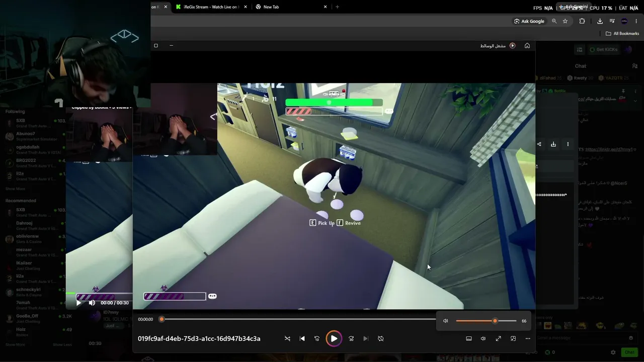
Task: Open media controls in browser toolbar
Action: 612,21
